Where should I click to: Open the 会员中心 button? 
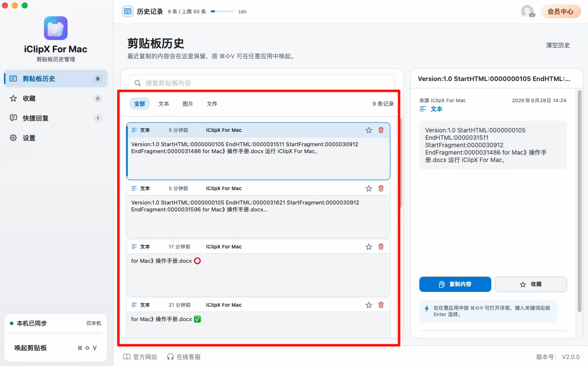560,11
